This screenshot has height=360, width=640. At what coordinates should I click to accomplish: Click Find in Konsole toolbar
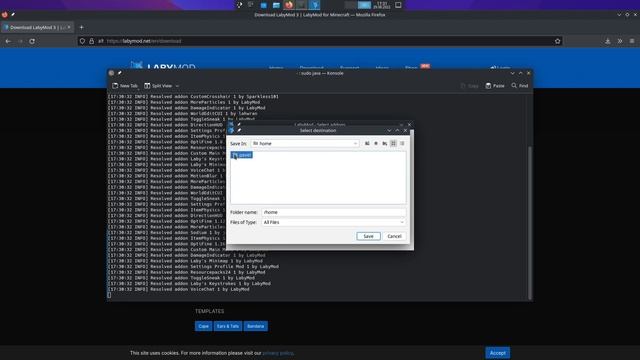pyautogui.click(x=520, y=86)
